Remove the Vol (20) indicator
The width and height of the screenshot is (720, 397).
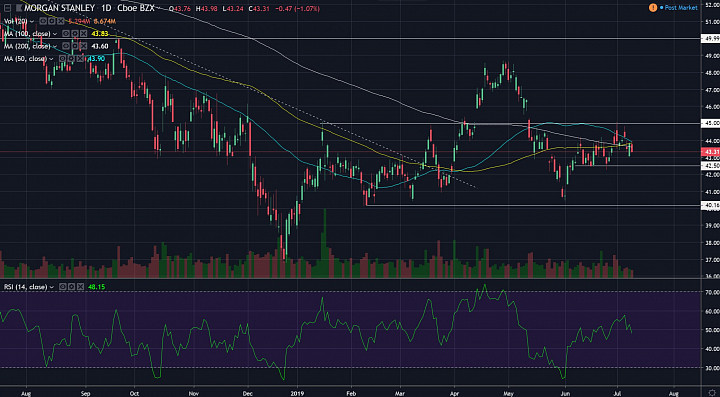(x=61, y=21)
